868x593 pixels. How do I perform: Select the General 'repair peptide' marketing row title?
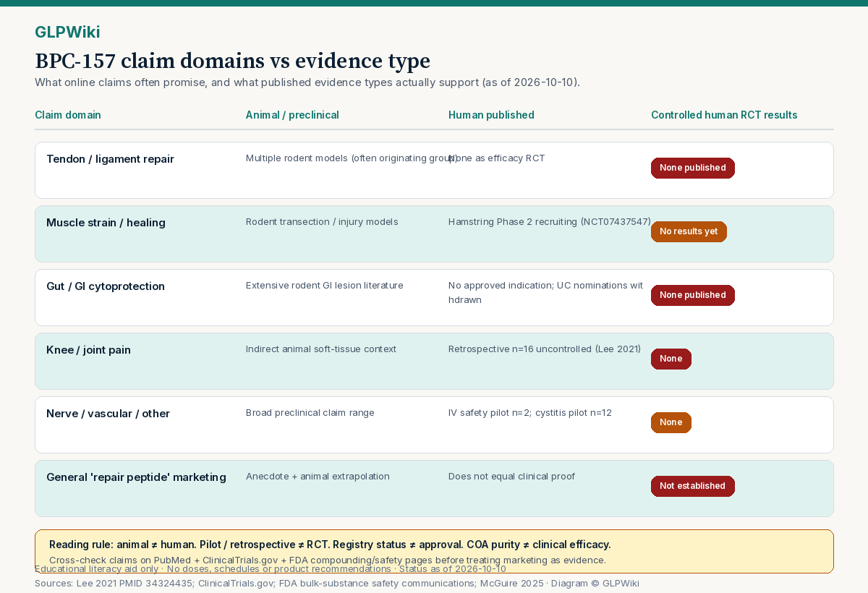(x=136, y=477)
